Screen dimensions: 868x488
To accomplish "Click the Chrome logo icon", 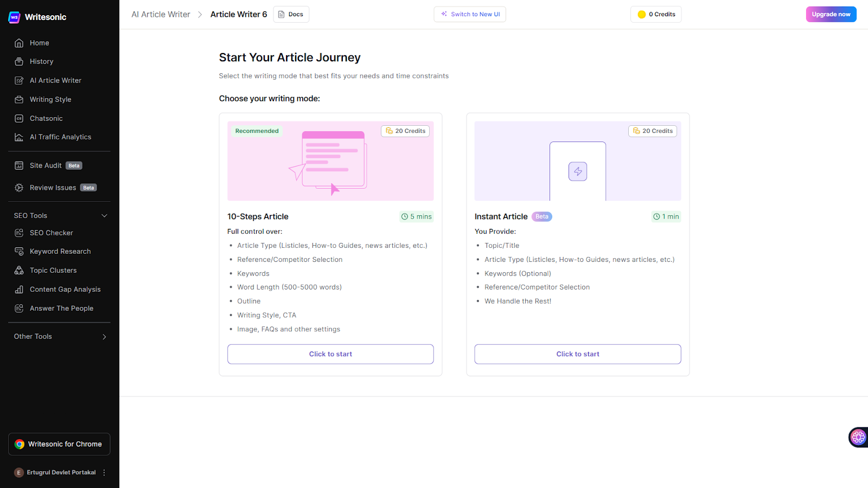I will tap(20, 444).
